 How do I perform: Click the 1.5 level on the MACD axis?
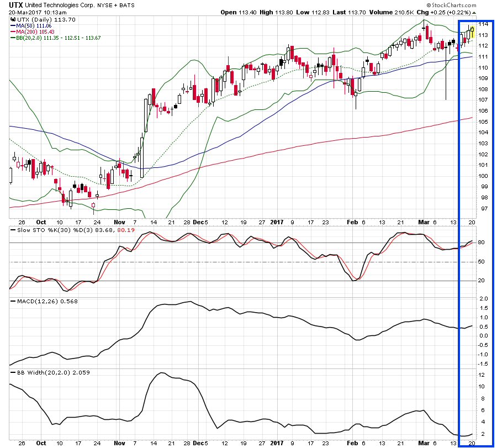(x=484, y=308)
